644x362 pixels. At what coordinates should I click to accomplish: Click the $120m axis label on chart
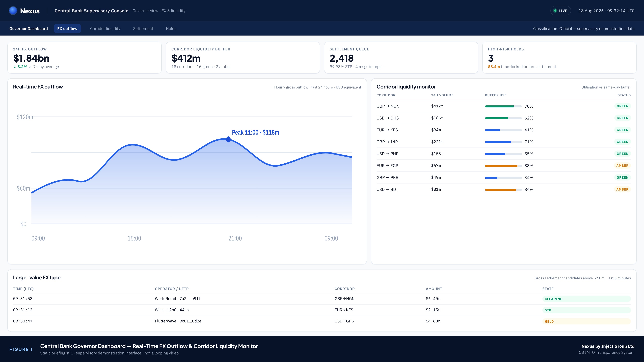25,117
